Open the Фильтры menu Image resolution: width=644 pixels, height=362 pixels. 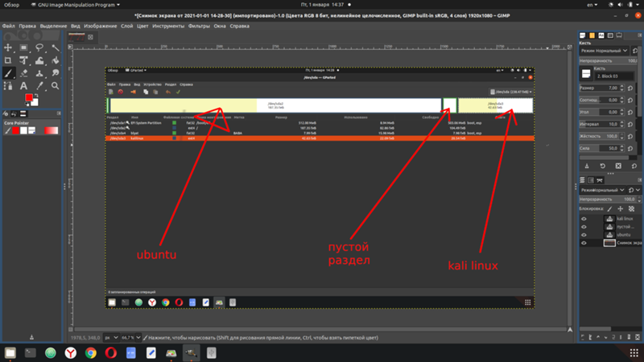199,26
